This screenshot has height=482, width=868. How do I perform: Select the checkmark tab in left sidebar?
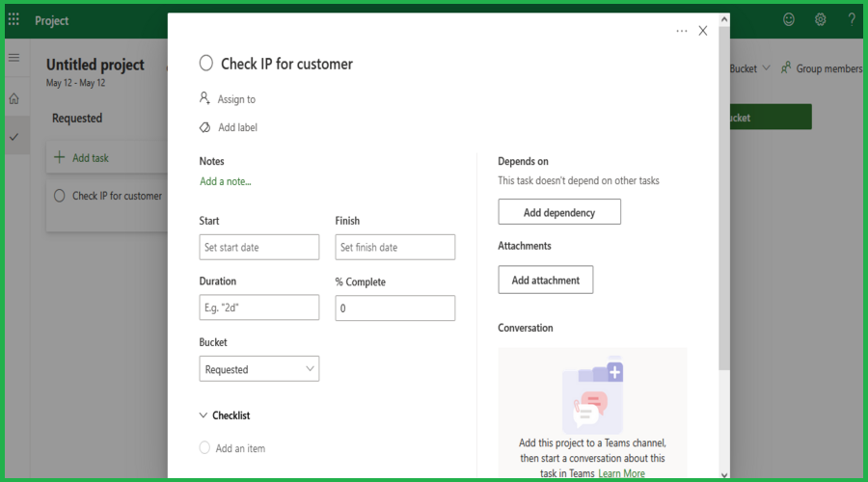pyautogui.click(x=14, y=138)
